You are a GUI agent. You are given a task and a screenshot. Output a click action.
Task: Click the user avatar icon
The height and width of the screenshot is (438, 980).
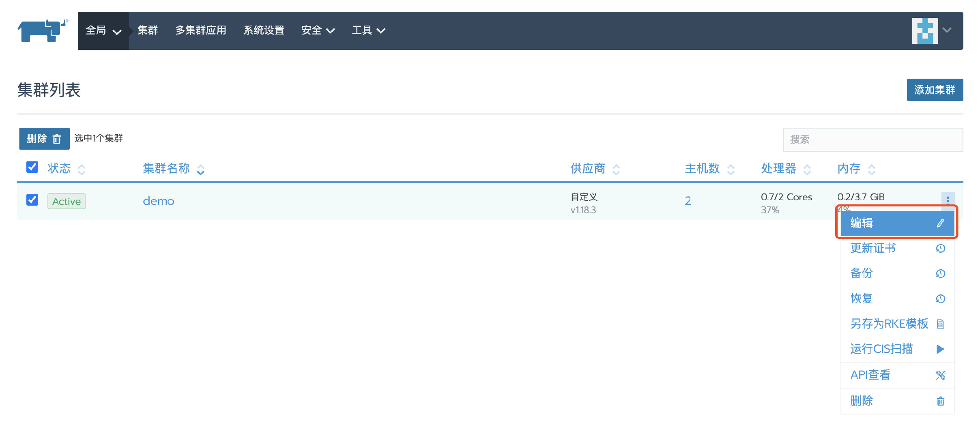(x=925, y=30)
